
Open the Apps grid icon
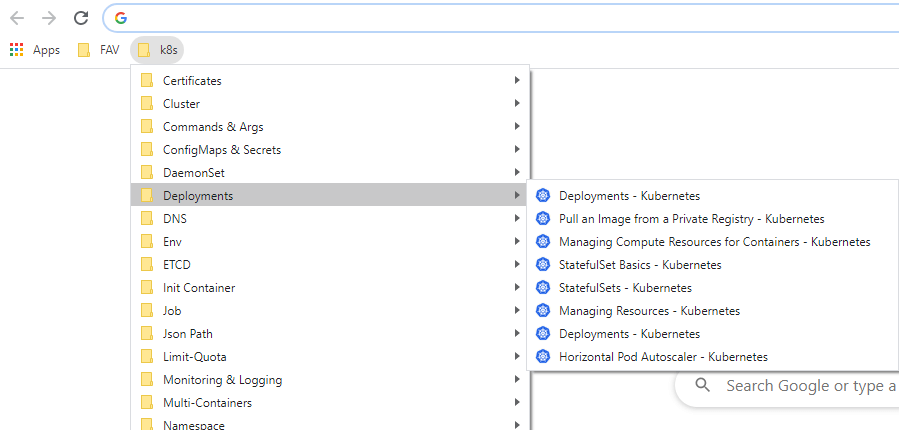16,50
